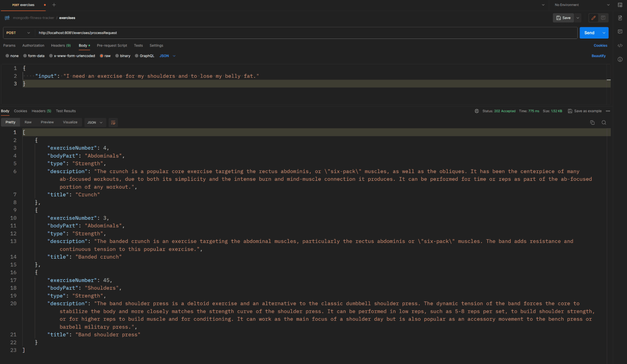Click mongodb-fitness-tracker breadcrumb
Viewport: 627px width, 364px height.
(34, 18)
